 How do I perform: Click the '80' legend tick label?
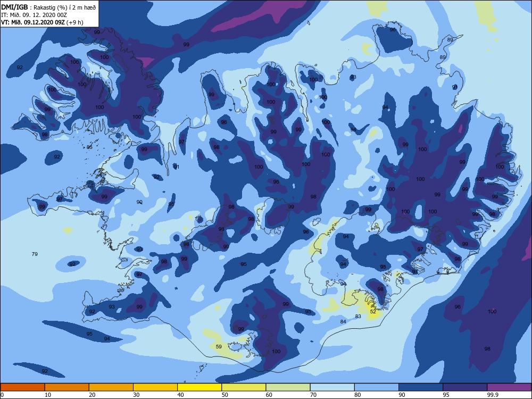[358, 395]
